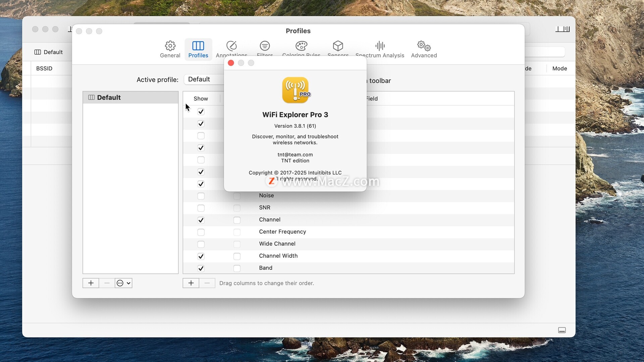The image size is (644, 362).
Task: Open the Annotations pencil icon
Action: click(231, 46)
